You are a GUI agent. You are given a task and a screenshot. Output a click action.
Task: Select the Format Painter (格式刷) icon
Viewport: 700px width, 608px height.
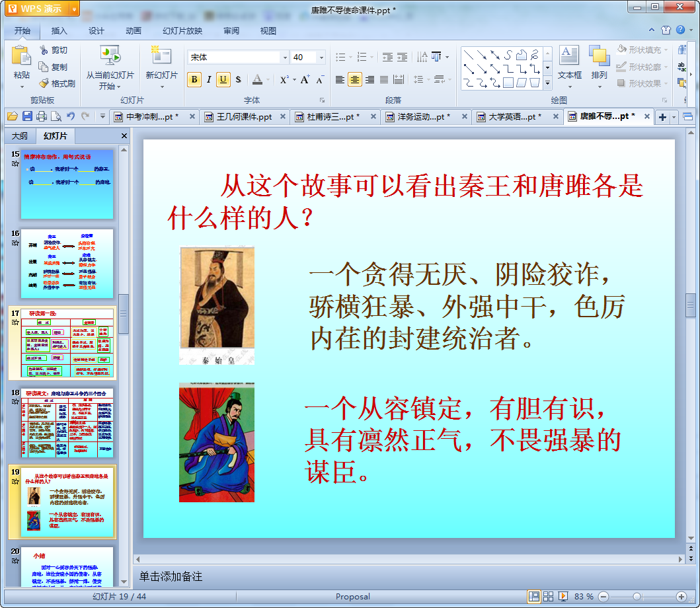tap(44, 83)
